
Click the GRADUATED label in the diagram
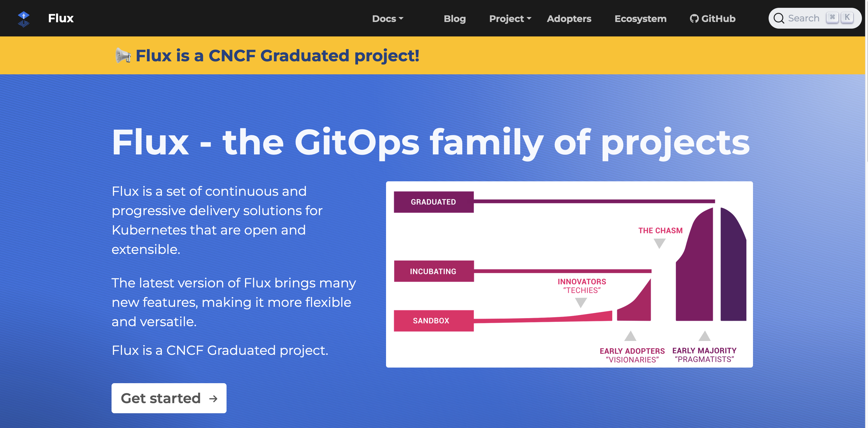click(x=433, y=202)
